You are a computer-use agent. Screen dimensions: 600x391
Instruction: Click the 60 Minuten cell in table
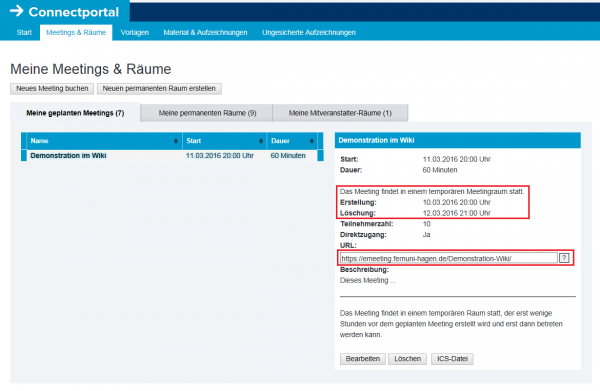pyautogui.click(x=288, y=156)
